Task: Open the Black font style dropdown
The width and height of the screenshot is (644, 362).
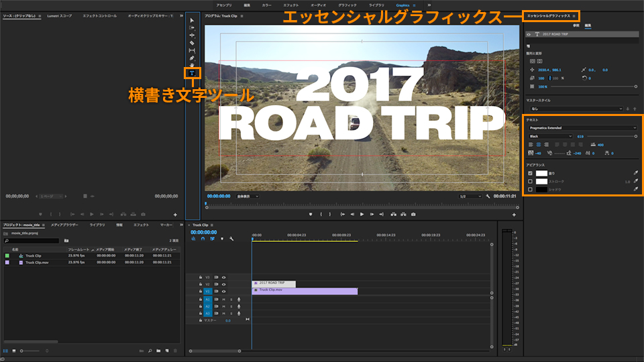Action: pyautogui.click(x=550, y=136)
